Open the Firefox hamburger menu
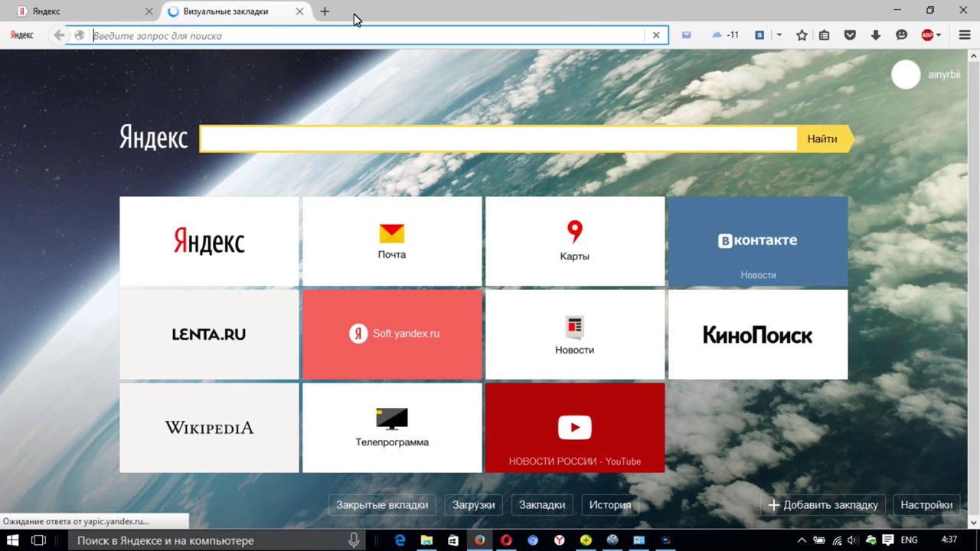The width and height of the screenshot is (980, 551). 965,35
